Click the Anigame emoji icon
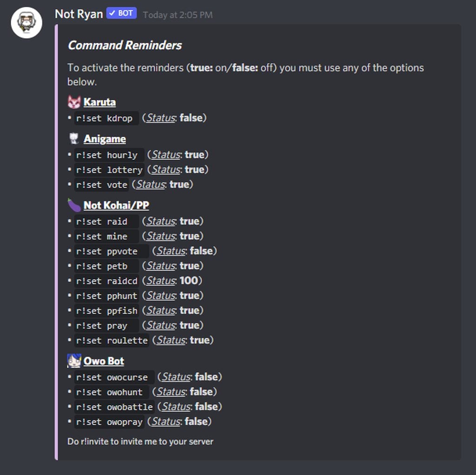Image resolution: width=476 pixels, height=475 pixels. 74,139
